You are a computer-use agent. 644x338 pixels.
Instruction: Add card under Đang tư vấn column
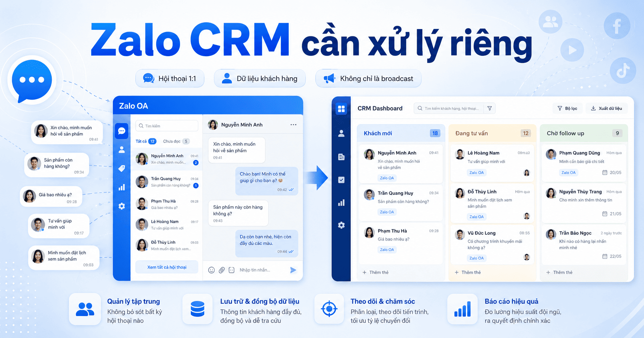tap(468, 273)
